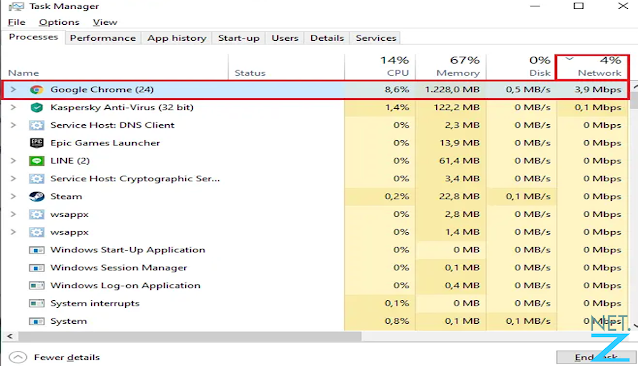Image resolution: width=638 pixels, height=366 pixels.
Task: Click the Windows Session Manager icon
Action: pos(37,268)
